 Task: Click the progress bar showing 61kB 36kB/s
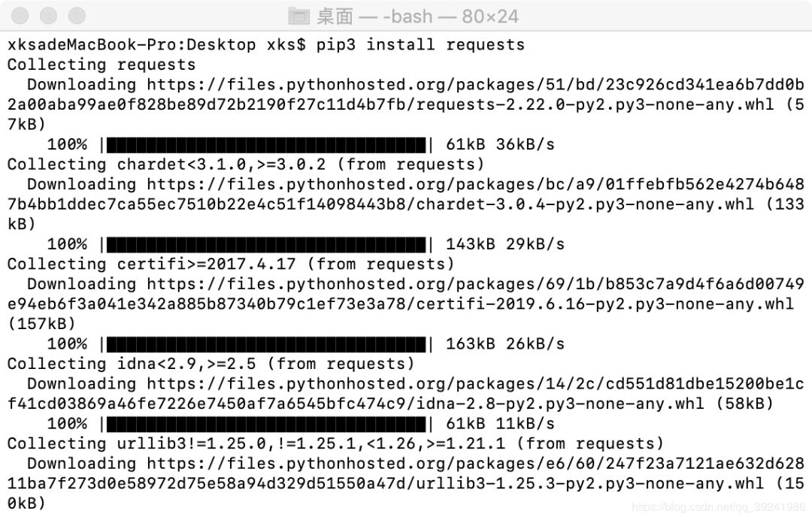coord(266,145)
